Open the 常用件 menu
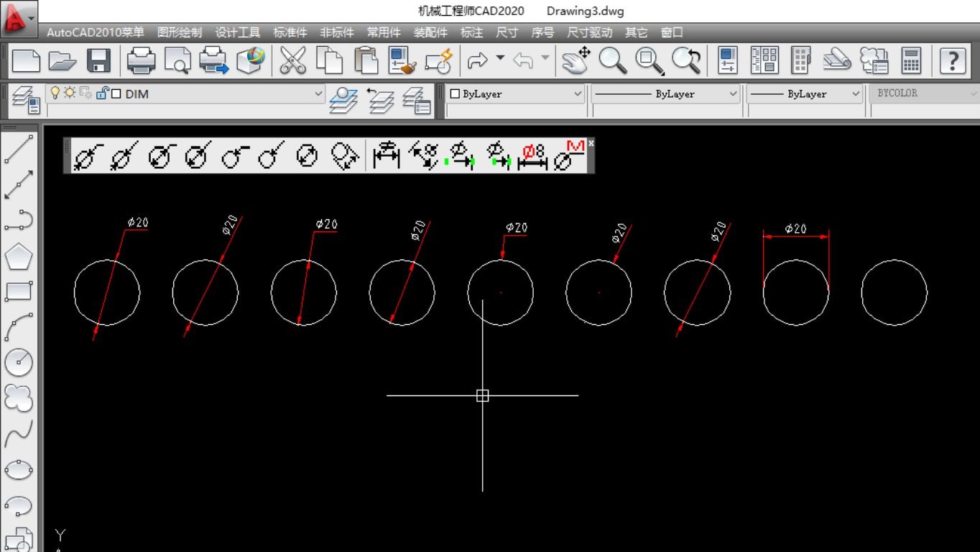Viewport: 980px width, 552px height. tap(384, 32)
